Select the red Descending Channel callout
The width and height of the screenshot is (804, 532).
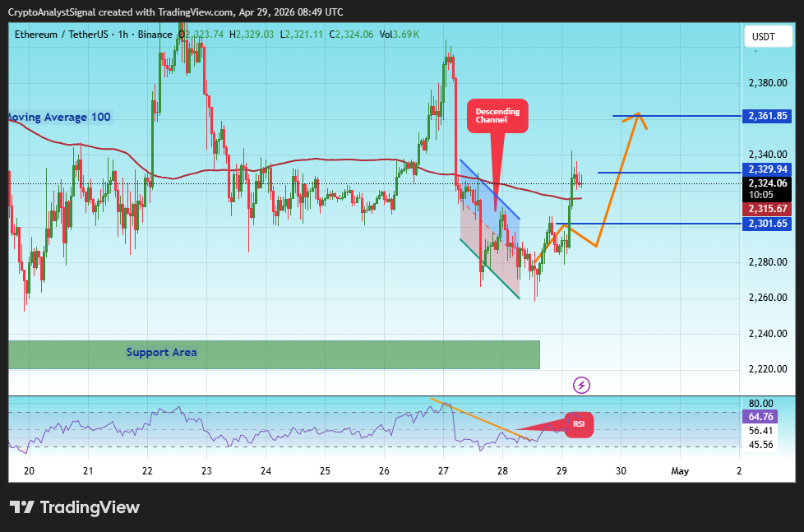click(497, 116)
